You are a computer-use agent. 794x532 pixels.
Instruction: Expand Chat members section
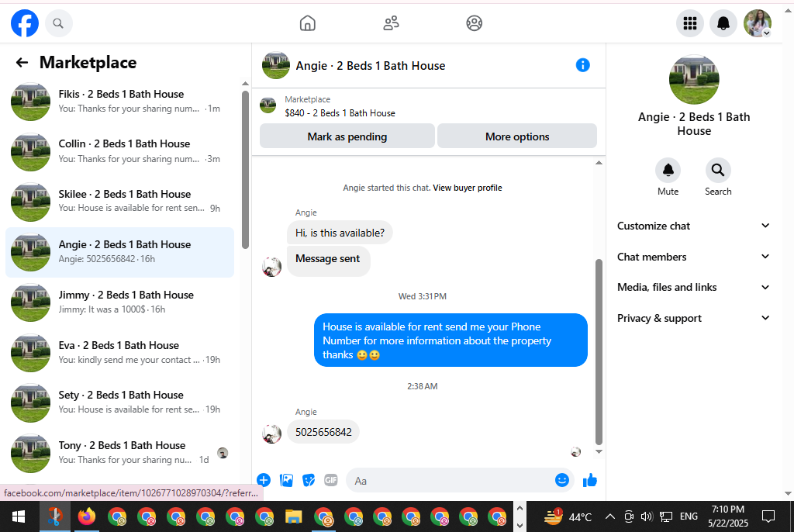click(693, 257)
